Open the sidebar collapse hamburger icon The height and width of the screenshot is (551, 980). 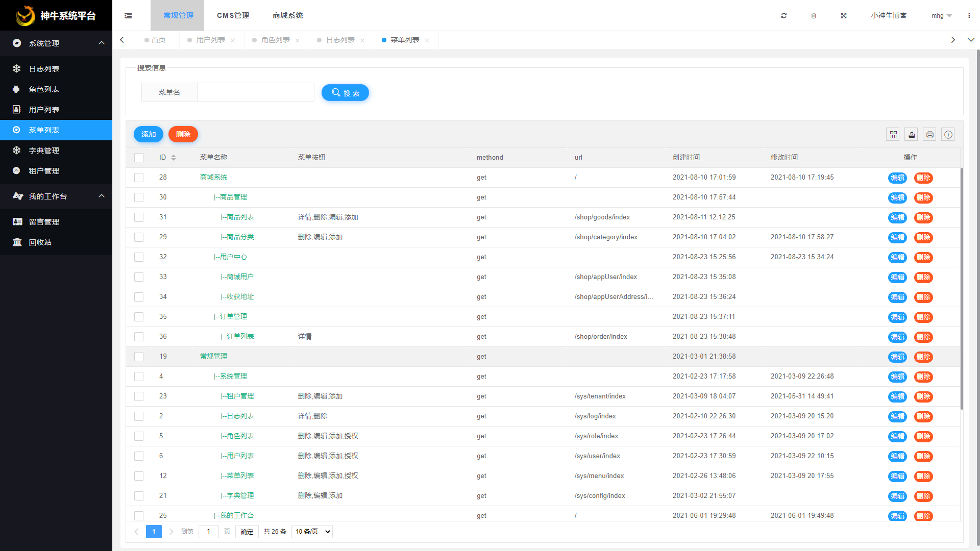(x=128, y=15)
